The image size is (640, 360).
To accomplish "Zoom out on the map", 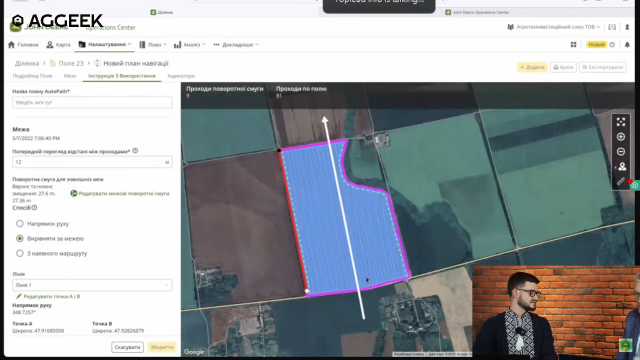I will point(621,151).
